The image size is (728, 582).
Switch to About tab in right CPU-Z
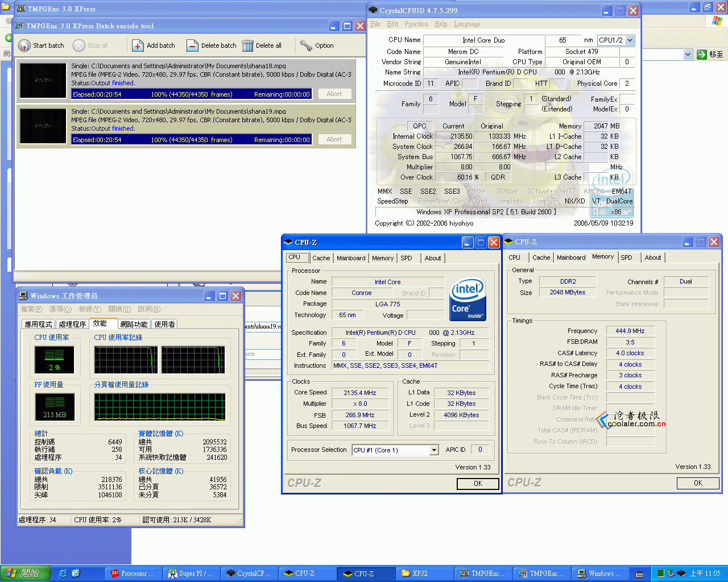tap(653, 257)
